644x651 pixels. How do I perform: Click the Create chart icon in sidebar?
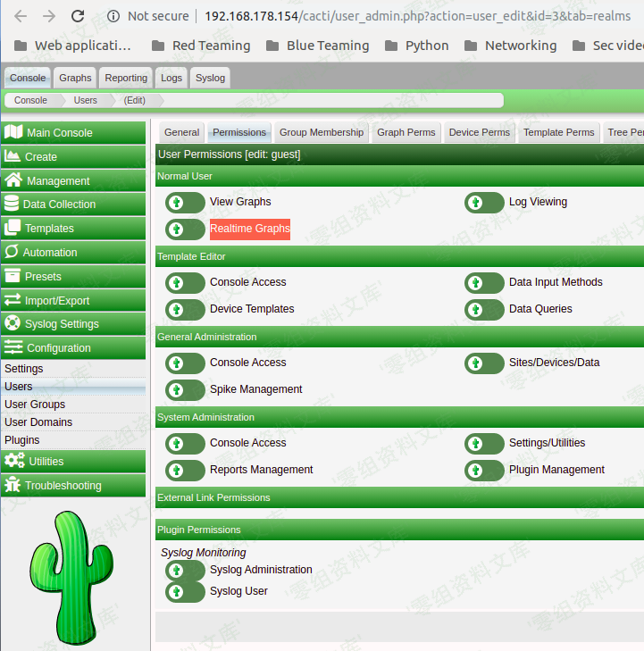click(x=13, y=156)
